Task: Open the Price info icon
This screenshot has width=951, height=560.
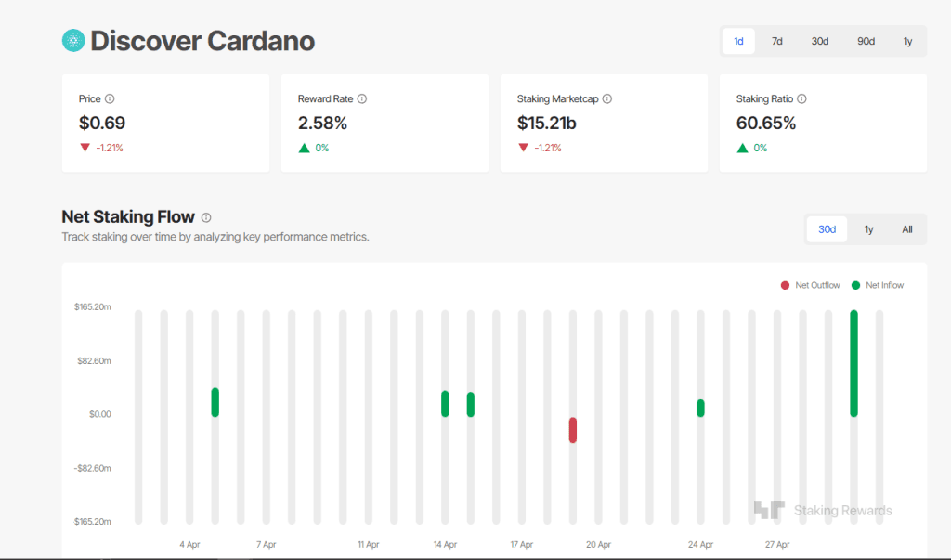Action: click(110, 98)
